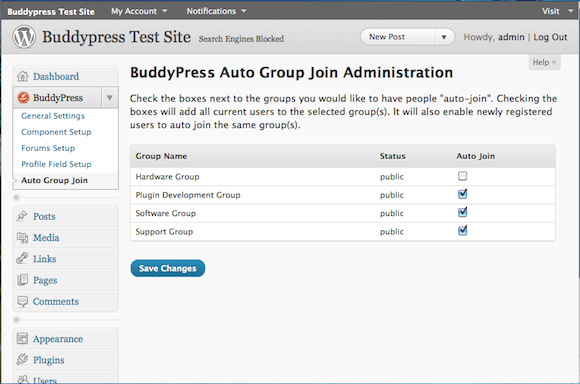
Task: Collapse sidebar with small separator arrow
Action: [x=16, y=197]
